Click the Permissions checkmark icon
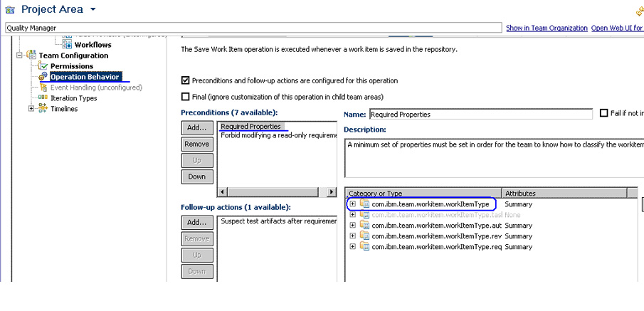This screenshot has width=644, height=311. coord(43,65)
